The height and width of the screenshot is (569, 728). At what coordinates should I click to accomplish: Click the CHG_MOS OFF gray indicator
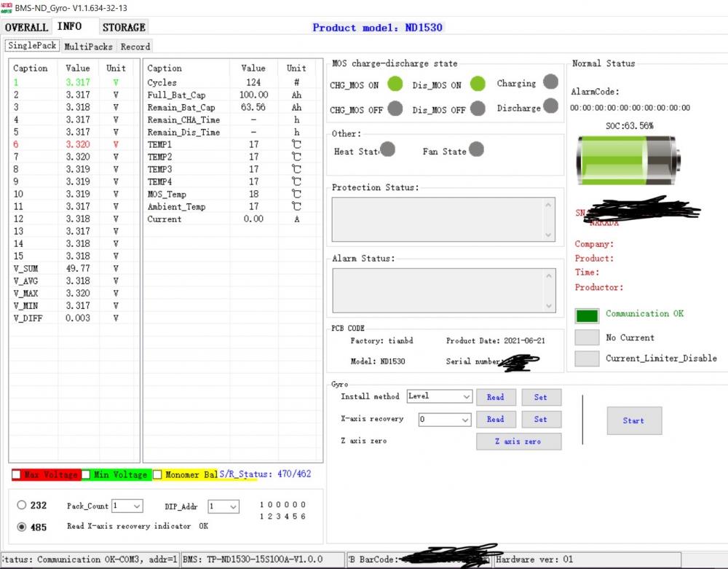point(395,109)
